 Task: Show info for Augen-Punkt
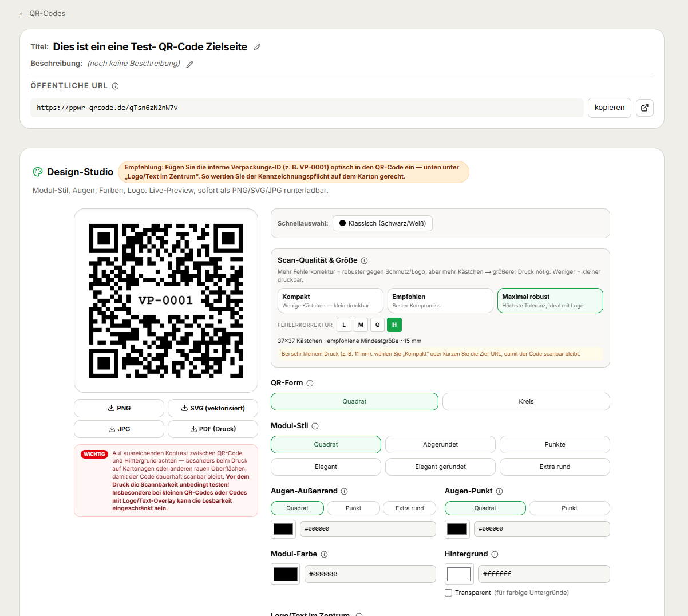[x=499, y=491]
